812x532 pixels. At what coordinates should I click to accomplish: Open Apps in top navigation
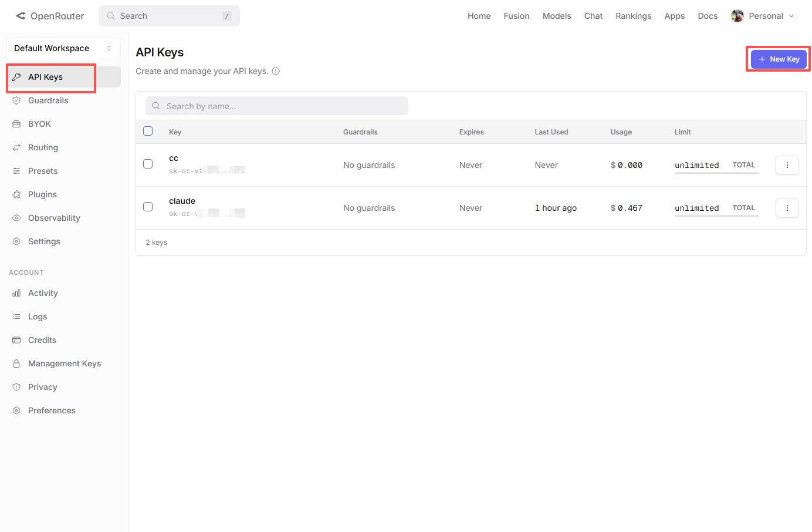pos(674,16)
